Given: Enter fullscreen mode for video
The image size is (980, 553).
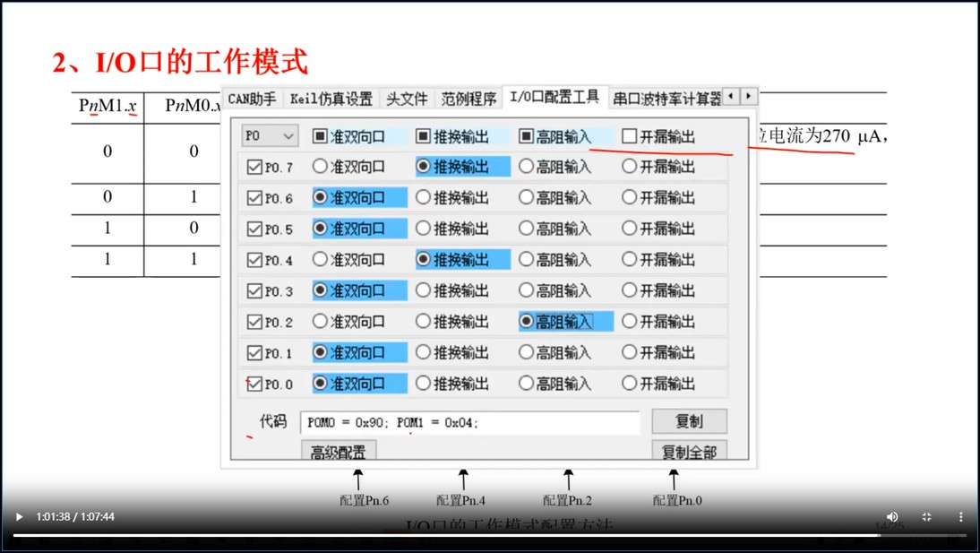Looking at the screenshot, I should point(926,517).
